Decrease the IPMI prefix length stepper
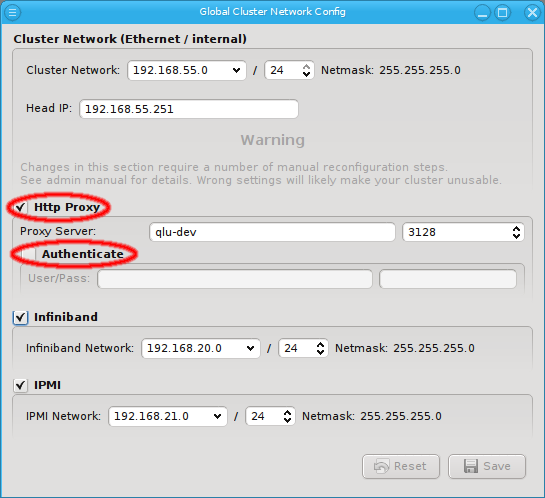This screenshot has height=498, width=545. pos(287,420)
